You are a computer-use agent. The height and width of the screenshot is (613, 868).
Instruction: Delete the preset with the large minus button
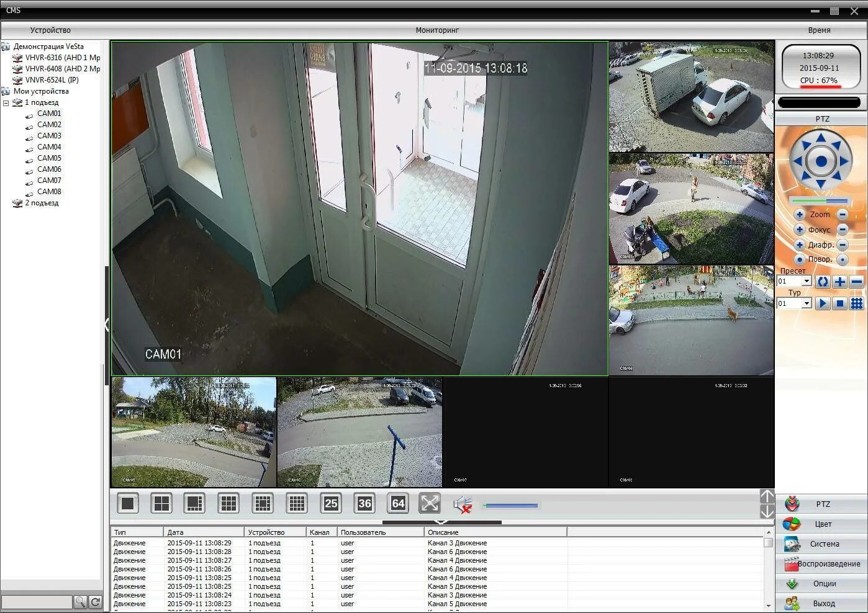click(857, 281)
